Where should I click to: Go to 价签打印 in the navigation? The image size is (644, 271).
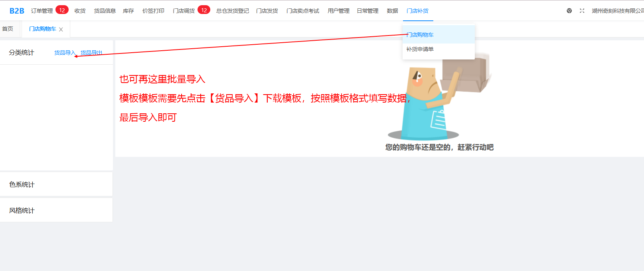tap(153, 11)
